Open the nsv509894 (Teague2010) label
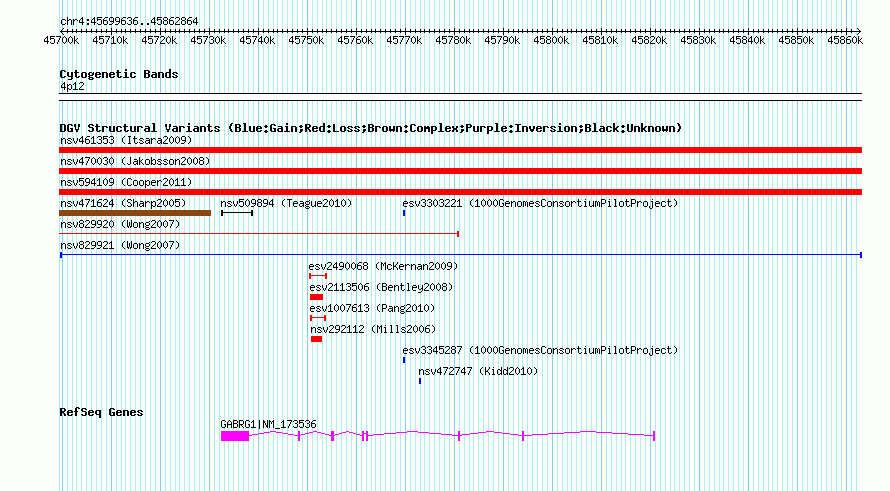890x491 pixels. [x=286, y=203]
